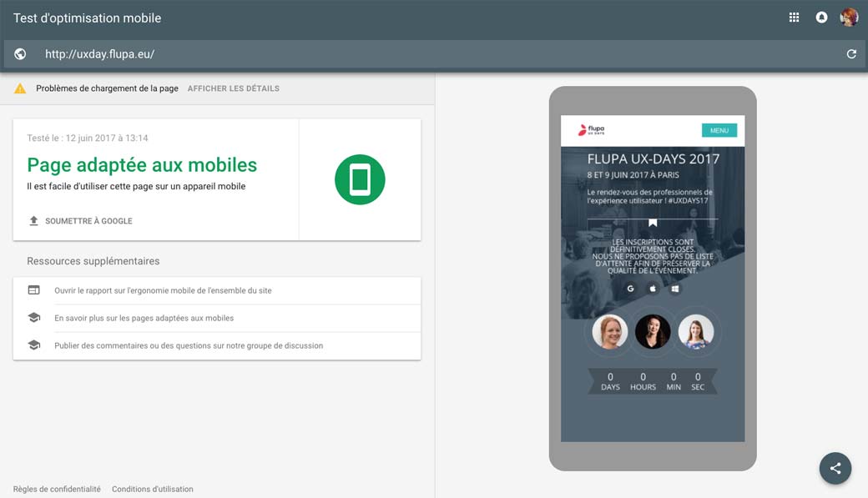This screenshot has height=498, width=868.
Task: Open your profile avatar picture
Action: pos(849,17)
